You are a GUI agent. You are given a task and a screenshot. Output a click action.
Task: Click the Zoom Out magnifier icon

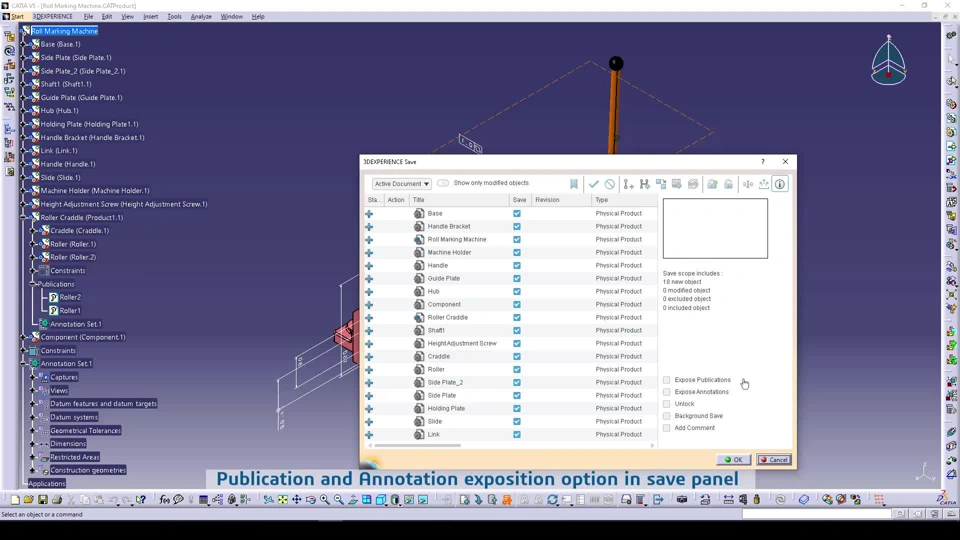(x=339, y=500)
